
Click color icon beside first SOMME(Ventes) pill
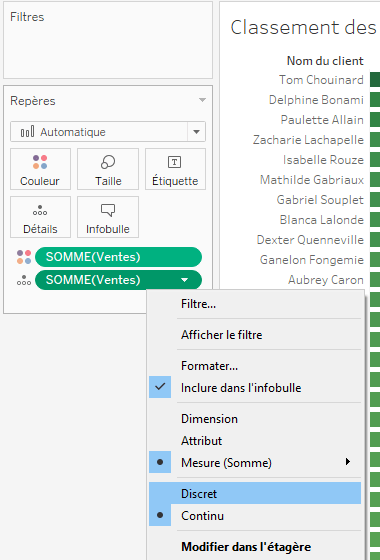coord(24,257)
